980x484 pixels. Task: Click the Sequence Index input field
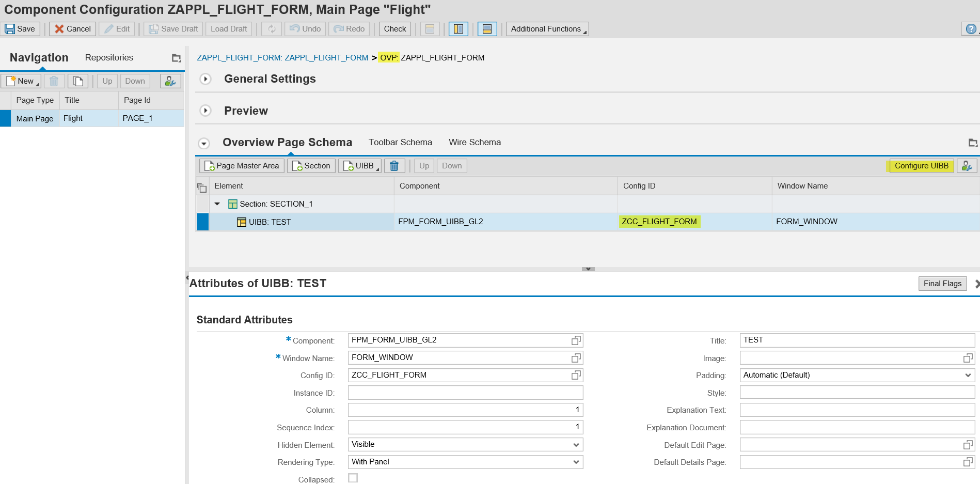[465, 427]
